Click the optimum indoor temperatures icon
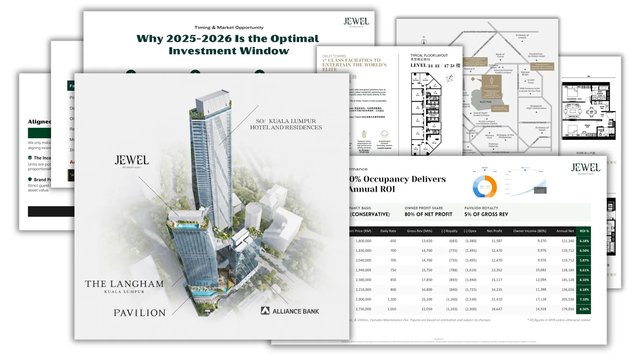This screenshot has width=644, height=362. (x=364, y=134)
